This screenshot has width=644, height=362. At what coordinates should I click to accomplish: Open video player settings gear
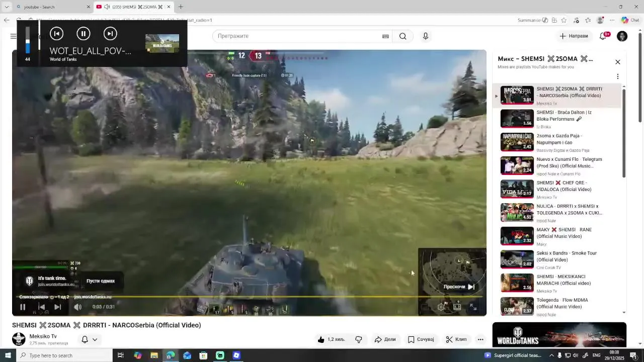tap(441, 307)
